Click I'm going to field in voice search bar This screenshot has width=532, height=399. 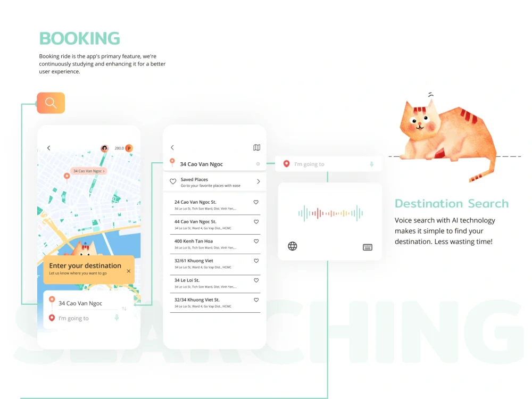point(328,164)
